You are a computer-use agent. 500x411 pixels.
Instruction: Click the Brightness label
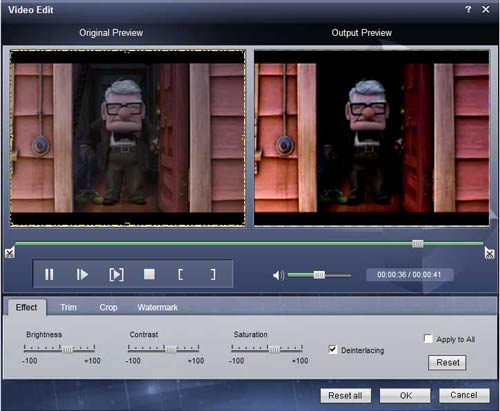point(44,334)
